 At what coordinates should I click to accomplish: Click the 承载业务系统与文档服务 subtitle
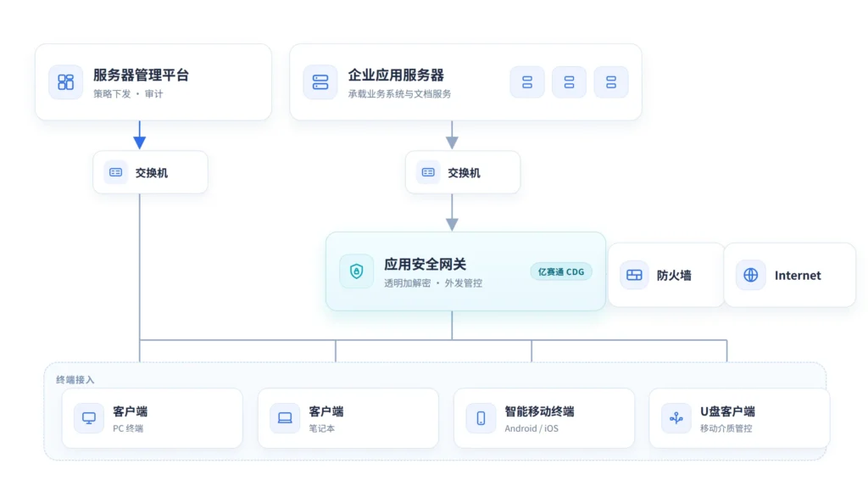[x=400, y=94]
